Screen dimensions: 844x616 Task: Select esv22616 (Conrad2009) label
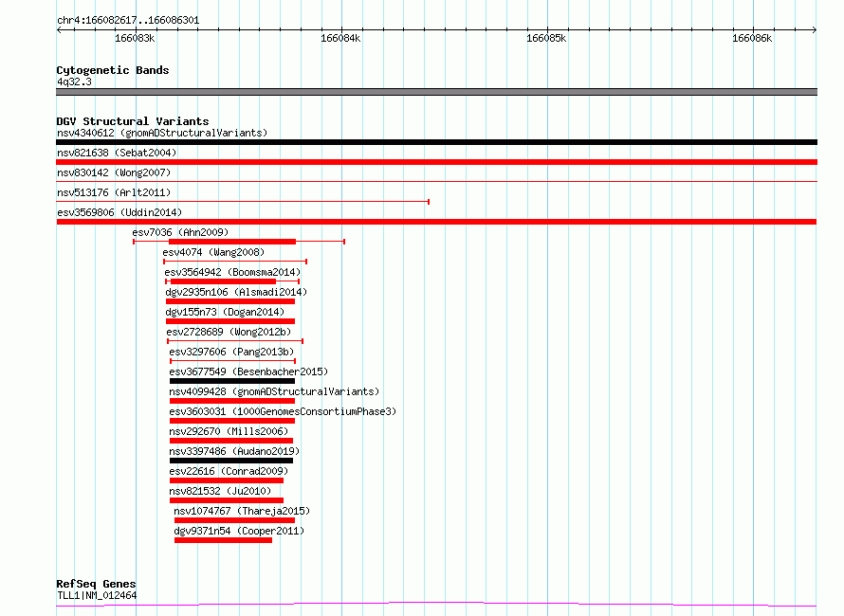tap(229, 471)
